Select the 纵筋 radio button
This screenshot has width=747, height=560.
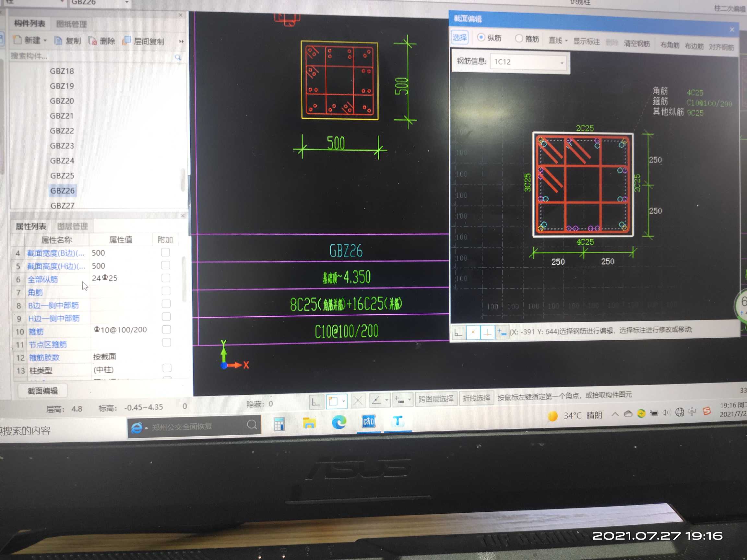coord(481,37)
